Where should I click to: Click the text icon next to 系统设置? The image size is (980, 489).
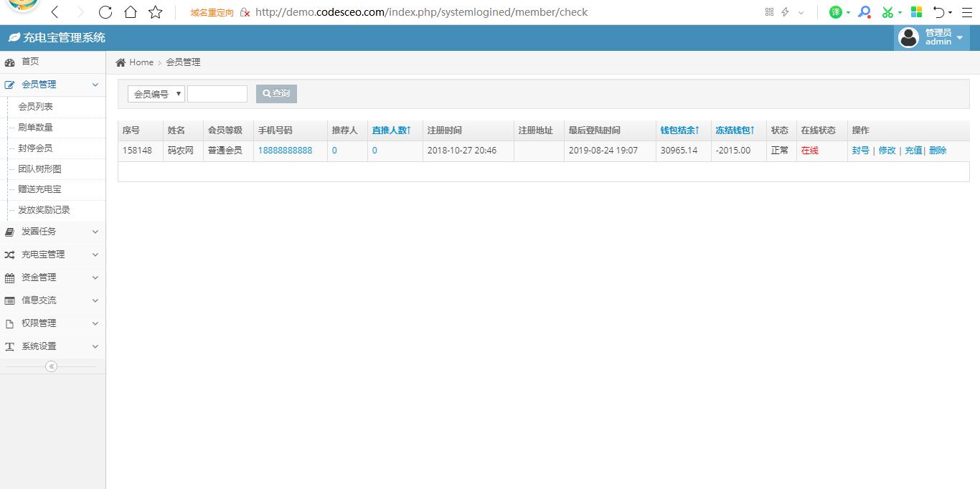(9, 346)
